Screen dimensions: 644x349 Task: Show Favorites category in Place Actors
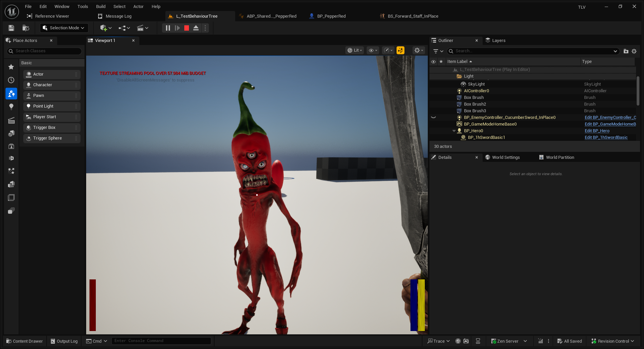[11, 67]
